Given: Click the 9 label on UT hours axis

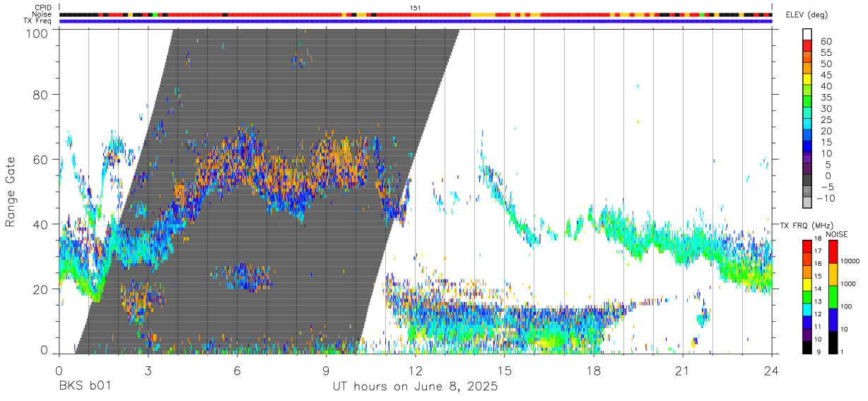Looking at the screenshot, I should pos(326,371).
